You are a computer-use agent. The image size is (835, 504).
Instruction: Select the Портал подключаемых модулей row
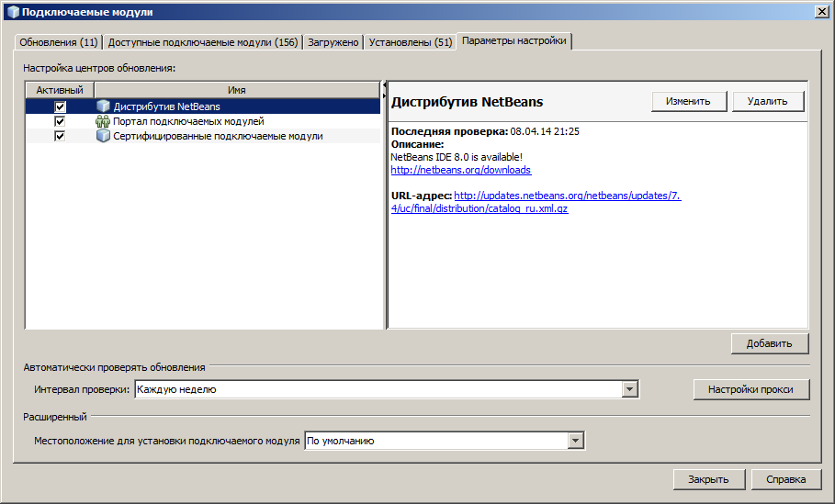(x=203, y=121)
